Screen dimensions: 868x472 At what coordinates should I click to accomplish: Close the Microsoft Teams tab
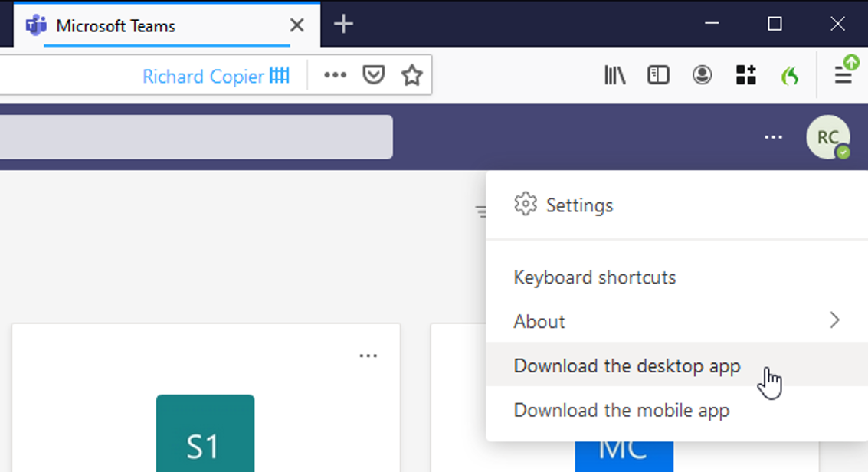(x=296, y=25)
